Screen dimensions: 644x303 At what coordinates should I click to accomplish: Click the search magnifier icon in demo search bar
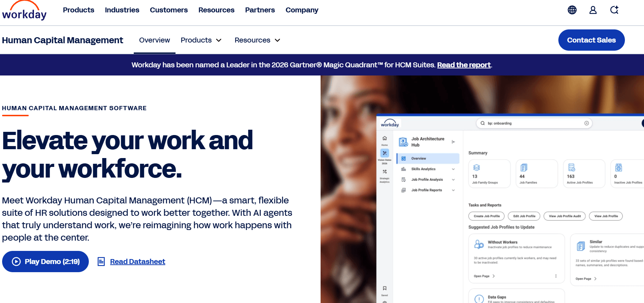coord(483,123)
